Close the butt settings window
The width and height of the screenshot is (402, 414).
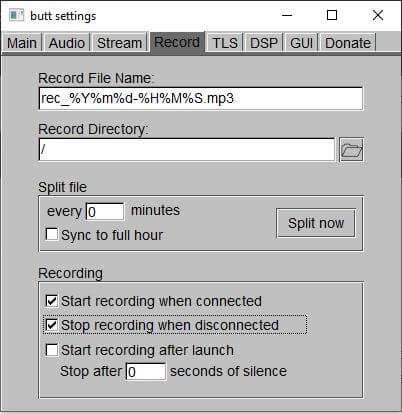pyautogui.click(x=378, y=15)
